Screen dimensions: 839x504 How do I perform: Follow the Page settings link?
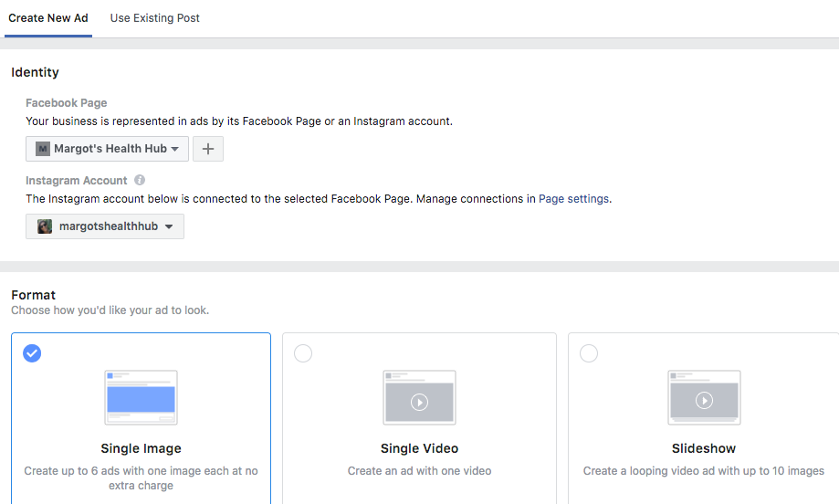(x=573, y=199)
